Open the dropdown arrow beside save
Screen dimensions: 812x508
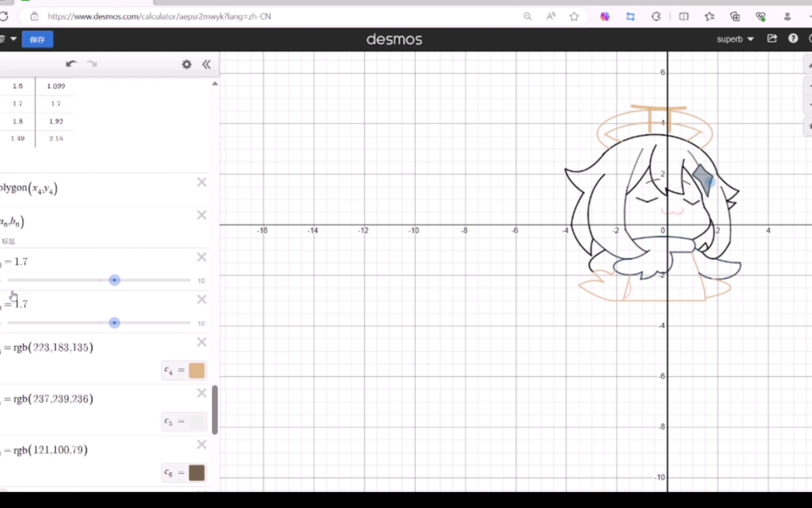(x=13, y=39)
